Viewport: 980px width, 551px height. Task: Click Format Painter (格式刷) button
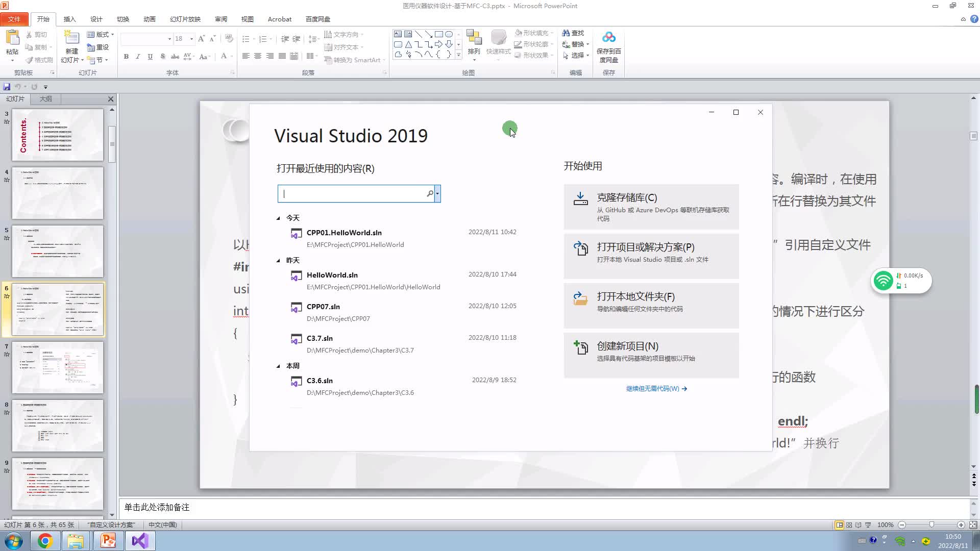pos(39,60)
